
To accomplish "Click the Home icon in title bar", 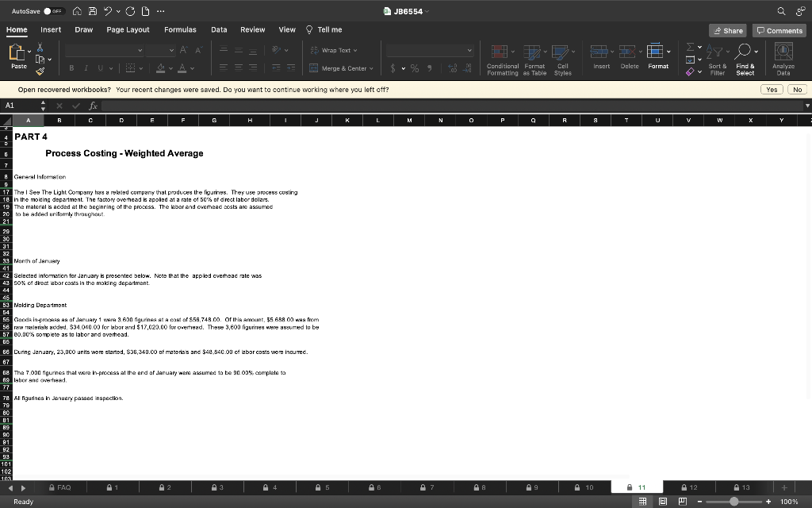I will (77, 11).
